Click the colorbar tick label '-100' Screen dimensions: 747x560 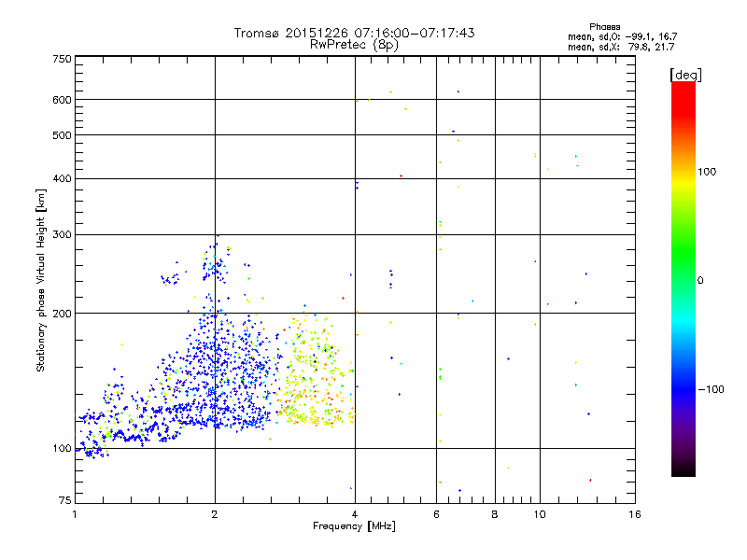coord(711,389)
